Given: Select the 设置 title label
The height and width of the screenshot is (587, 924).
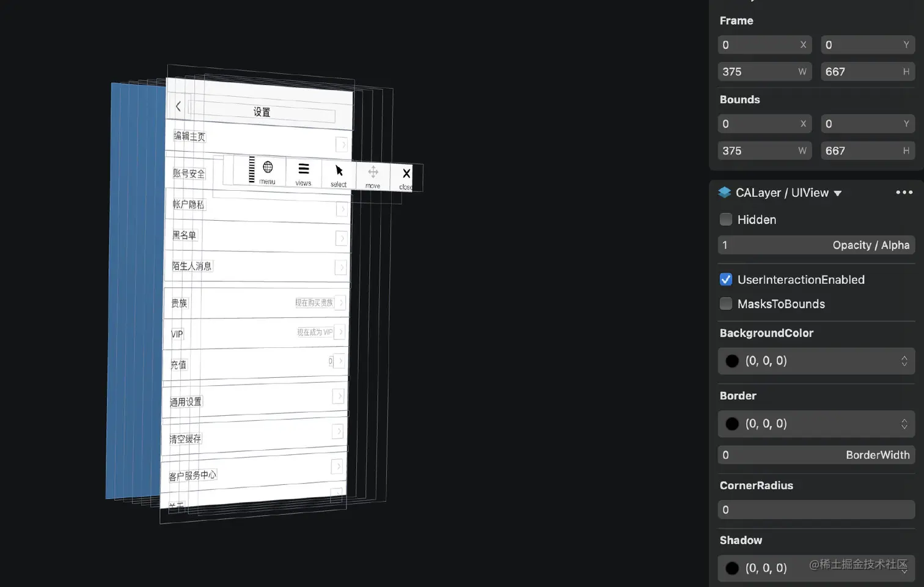Looking at the screenshot, I should point(262,112).
